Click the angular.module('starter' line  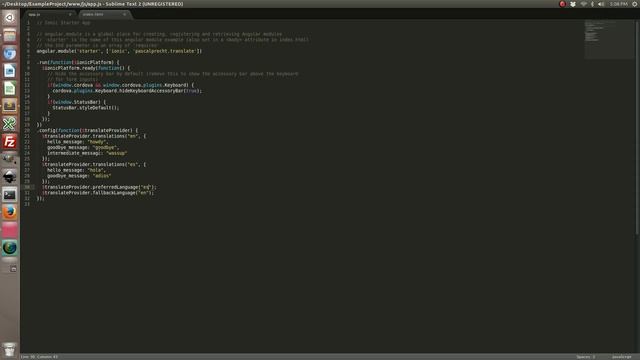(119, 51)
